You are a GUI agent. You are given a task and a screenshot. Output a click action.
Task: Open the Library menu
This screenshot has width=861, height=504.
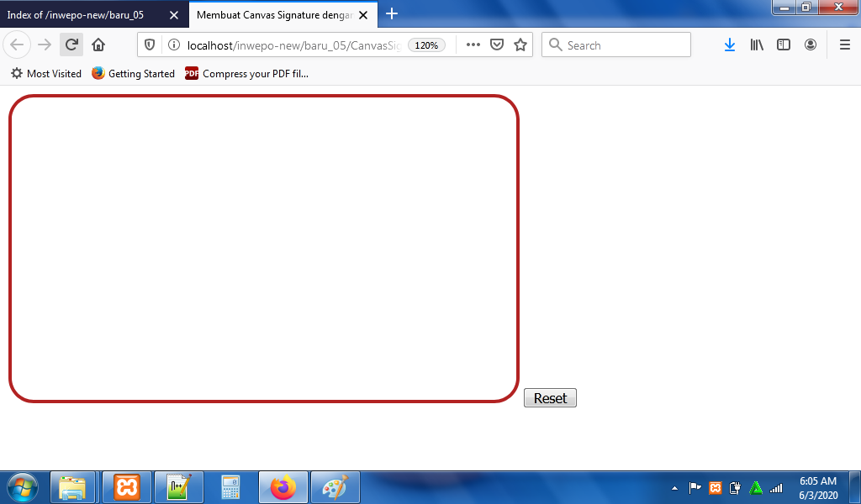[757, 45]
